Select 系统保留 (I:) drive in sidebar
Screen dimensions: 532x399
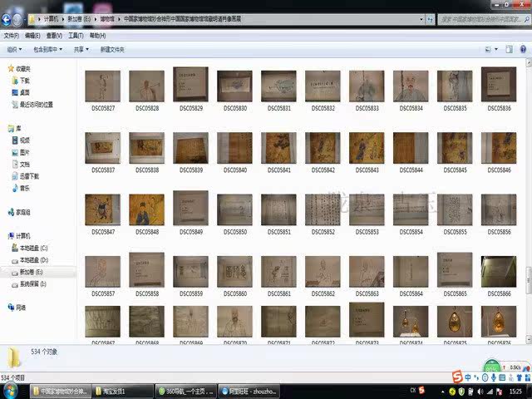[33, 283]
